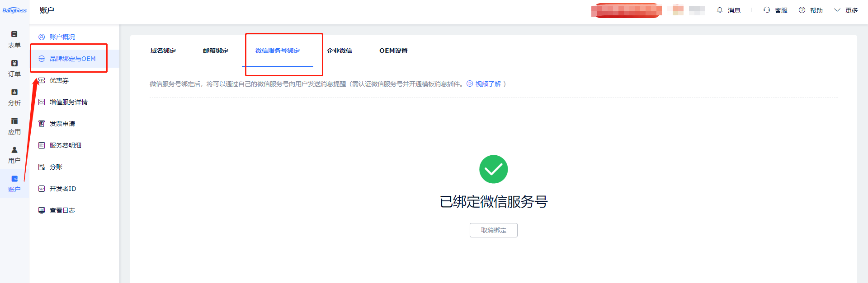Click the Bangboss logo
Screen dimensions: 868x283
coord(14,10)
